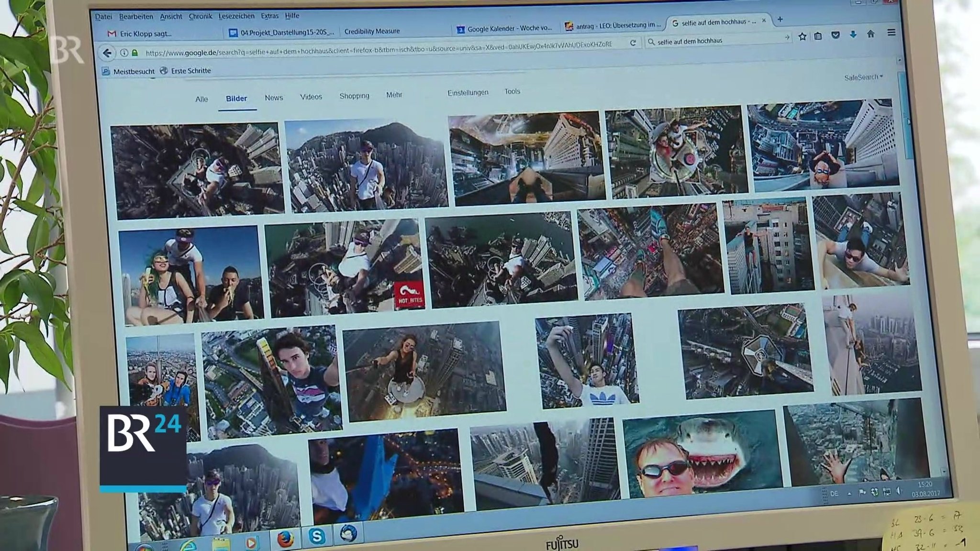
Task: Open the Chronik menu
Action: (x=200, y=16)
